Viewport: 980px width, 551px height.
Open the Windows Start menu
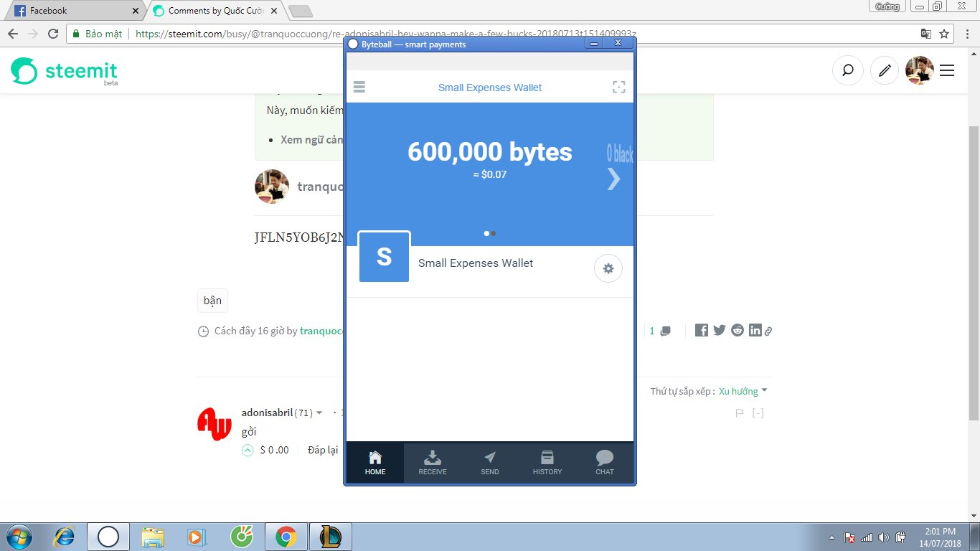pyautogui.click(x=19, y=536)
